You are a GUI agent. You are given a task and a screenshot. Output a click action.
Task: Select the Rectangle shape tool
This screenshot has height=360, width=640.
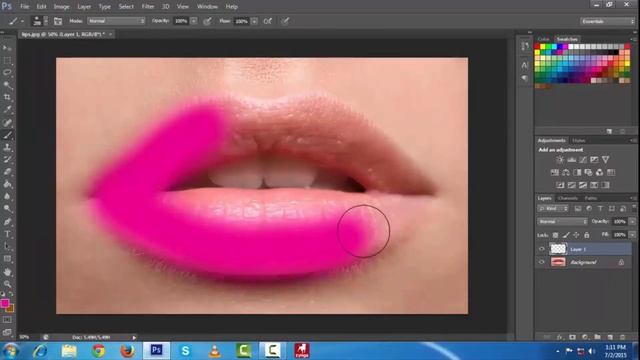[7, 258]
